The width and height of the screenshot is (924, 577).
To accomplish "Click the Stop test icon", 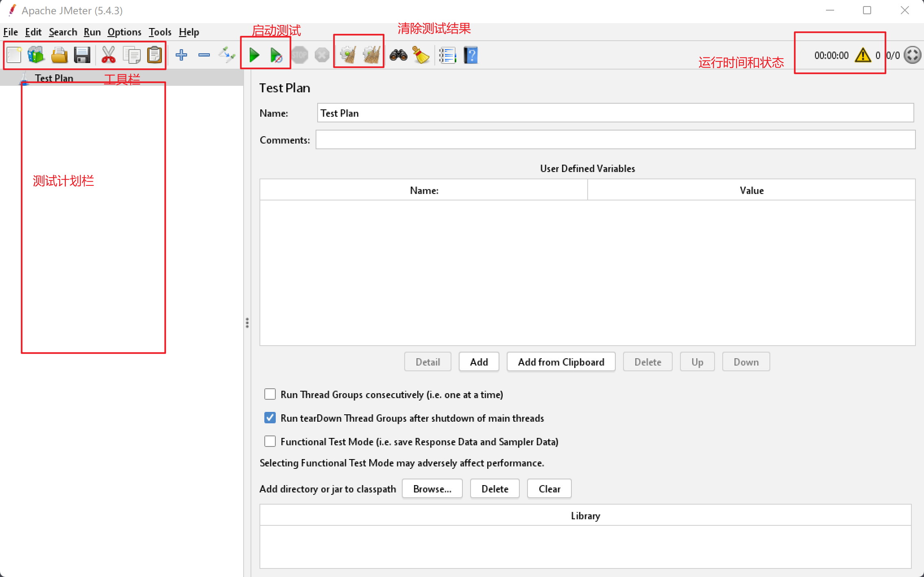I will tap(300, 55).
